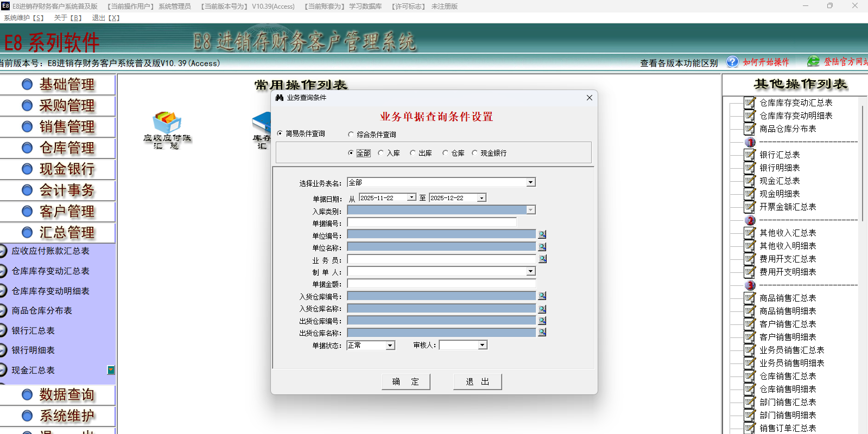Open 银行汇总表 report icon in right list

[750, 155]
